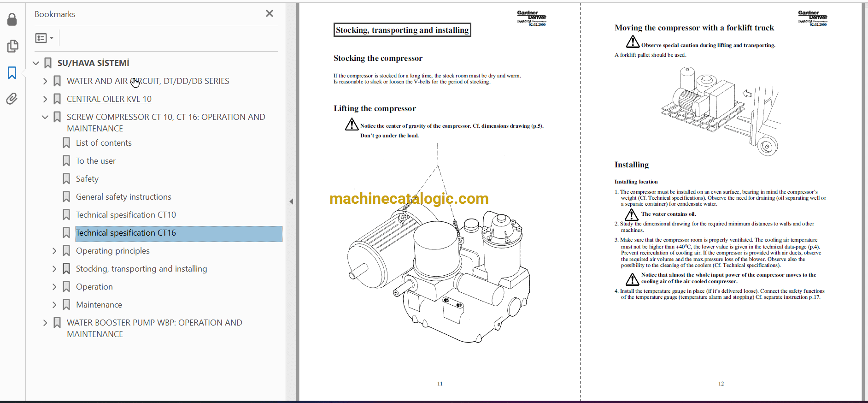Go to the Operation bookmark

[x=94, y=287]
